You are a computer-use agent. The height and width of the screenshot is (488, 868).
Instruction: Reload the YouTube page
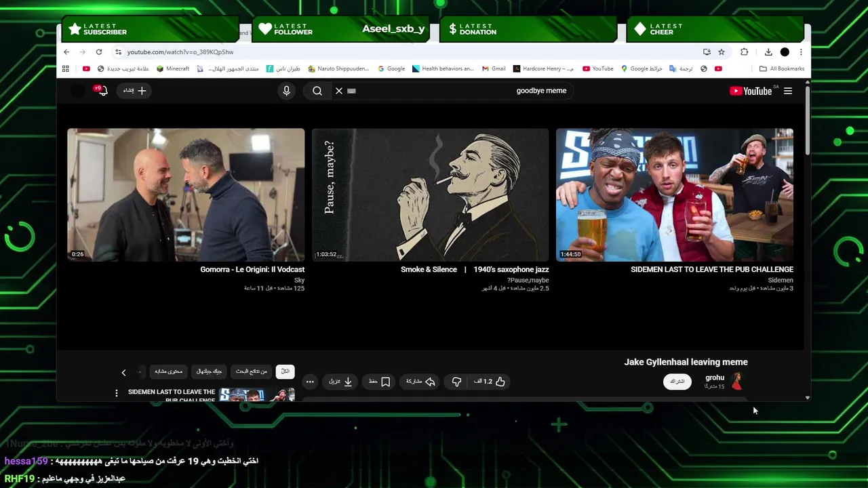click(x=99, y=52)
